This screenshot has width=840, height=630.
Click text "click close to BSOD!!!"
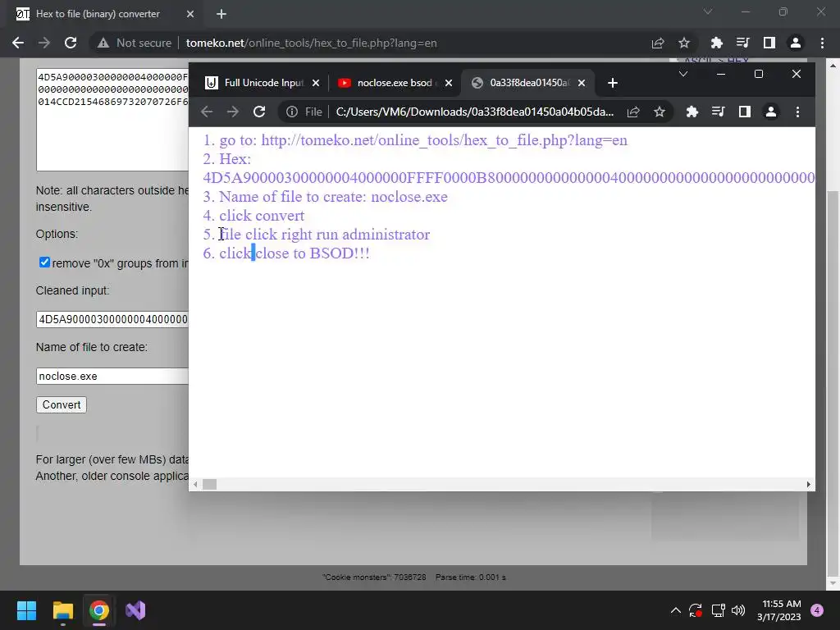point(294,253)
